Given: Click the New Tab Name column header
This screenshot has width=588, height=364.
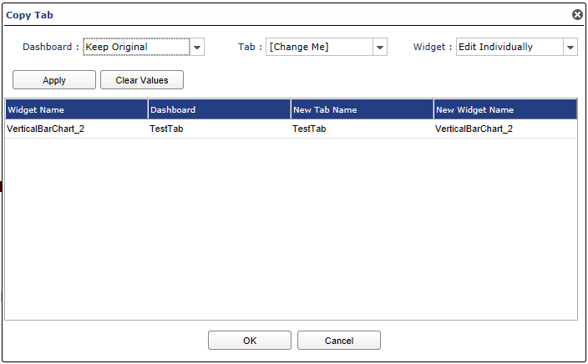Looking at the screenshot, I should tap(362, 109).
